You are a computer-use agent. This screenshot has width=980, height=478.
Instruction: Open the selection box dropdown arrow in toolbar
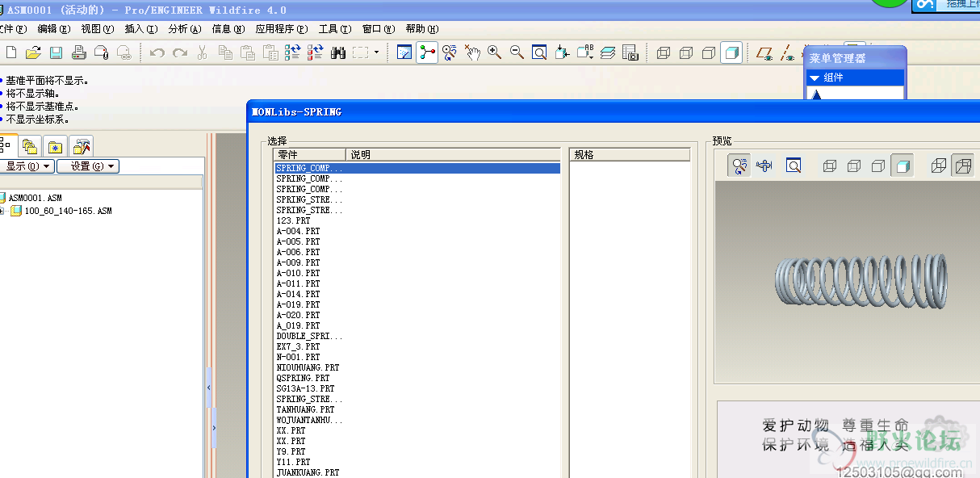pos(376,52)
